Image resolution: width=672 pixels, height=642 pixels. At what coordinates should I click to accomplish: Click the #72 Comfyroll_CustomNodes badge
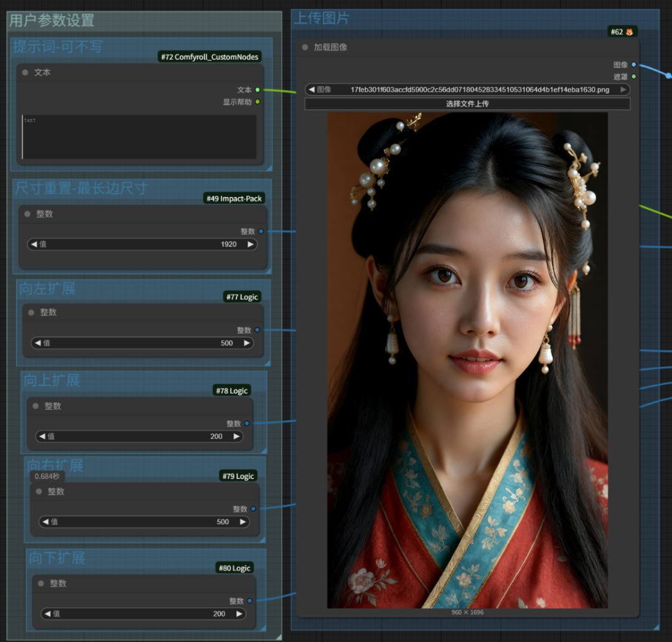(x=210, y=57)
